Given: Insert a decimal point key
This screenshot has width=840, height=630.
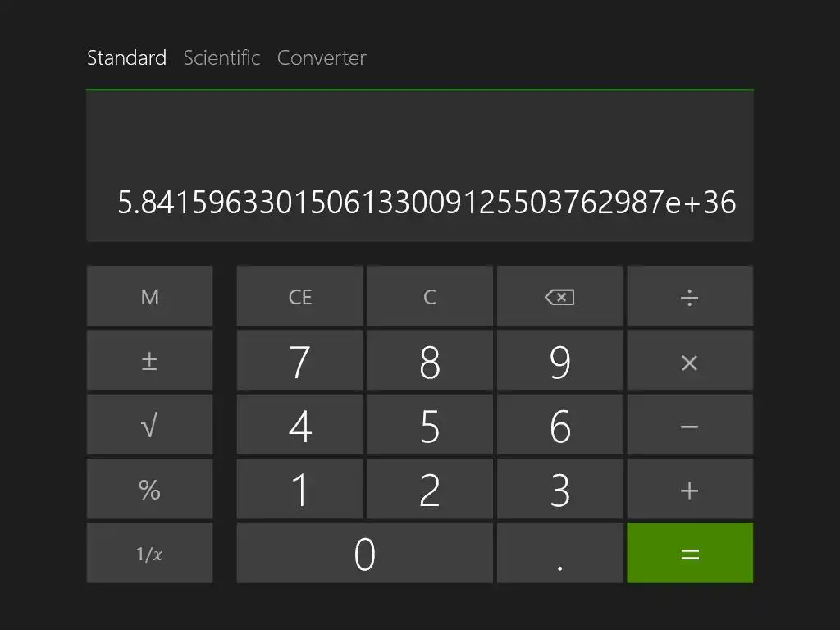Looking at the screenshot, I should point(559,553).
